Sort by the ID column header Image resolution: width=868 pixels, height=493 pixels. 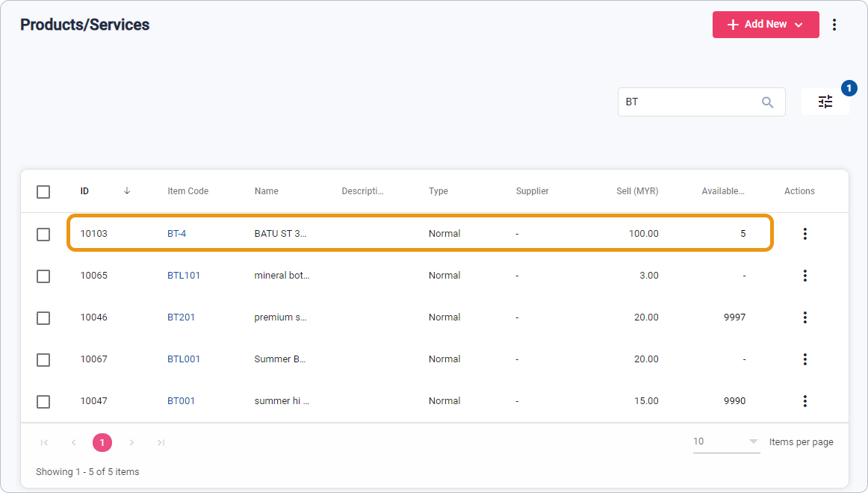84,191
